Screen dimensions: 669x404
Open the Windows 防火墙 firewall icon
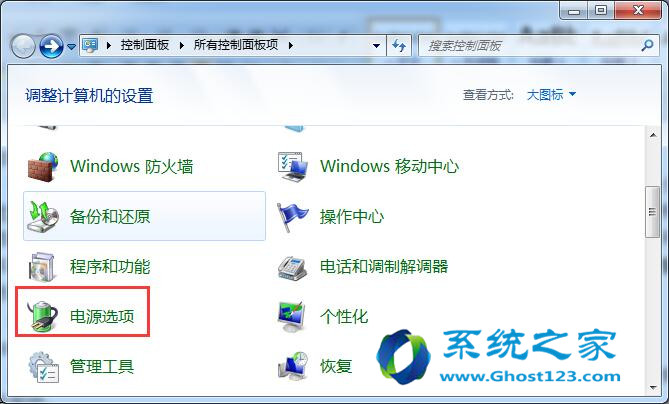[x=43, y=167]
